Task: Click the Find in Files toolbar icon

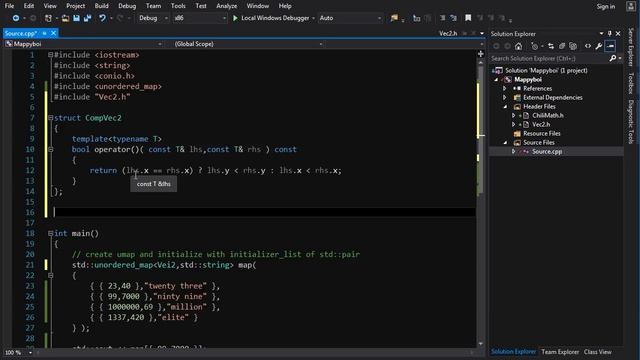Action: click(x=394, y=18)
